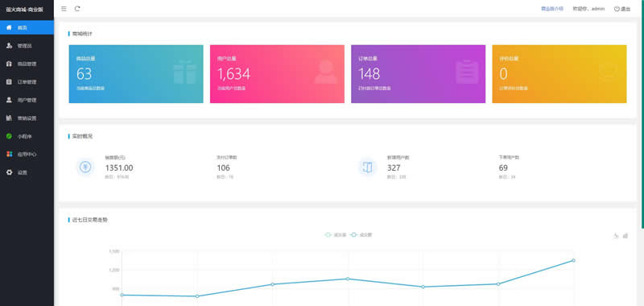Collapse the sidebar with the hamburger icon
This screenshot has height=306, width=644.
coord(64,9)
